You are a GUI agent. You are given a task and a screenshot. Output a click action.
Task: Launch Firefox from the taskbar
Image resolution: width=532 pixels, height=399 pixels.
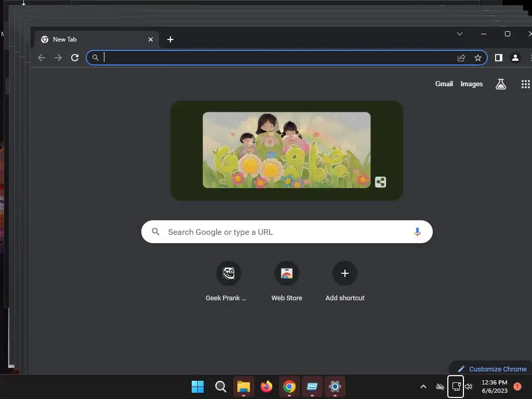click(x=267, y=387)
